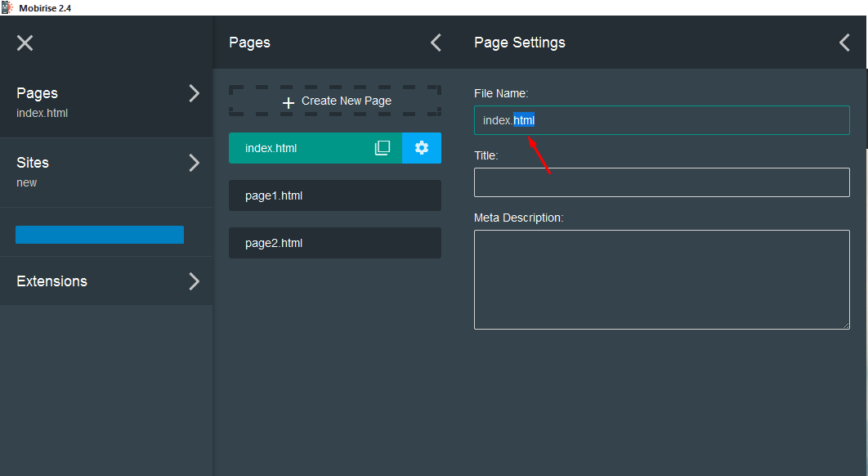Image resolution: width=868 pixels, height=476 pixels.
Task: Click the Mobirise app icon in title bar
Action: coord(7,7)
